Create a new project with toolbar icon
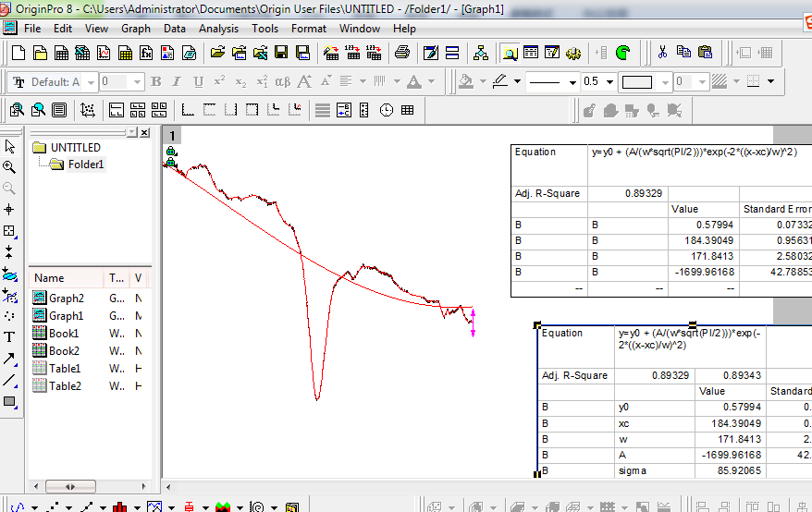This screenshot has width=812, height=512. coord(18,53)
